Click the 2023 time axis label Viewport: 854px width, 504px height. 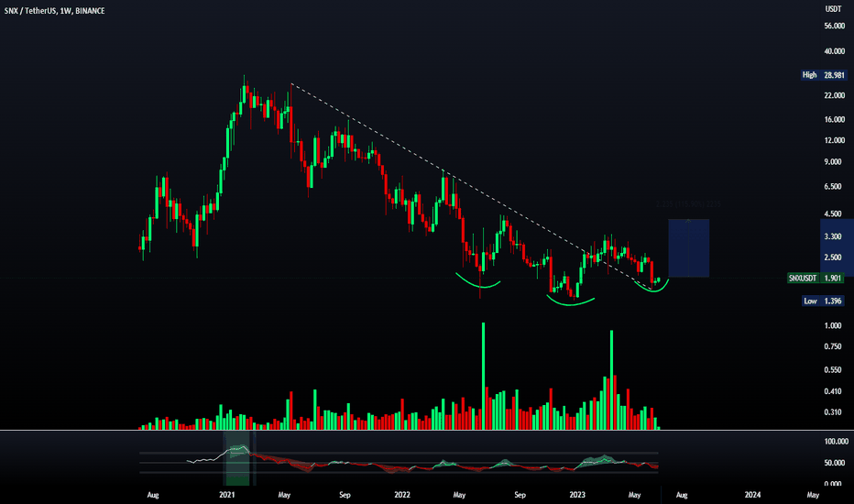pyautogui.click(x=577, y=495)
